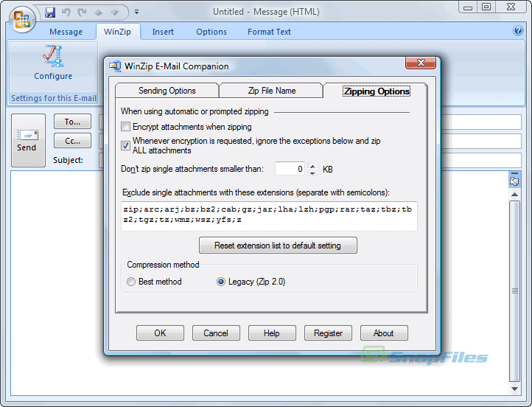The image size is (532, 407).
Task: Open the Message ribbon tab
Action: pos(66,32)
